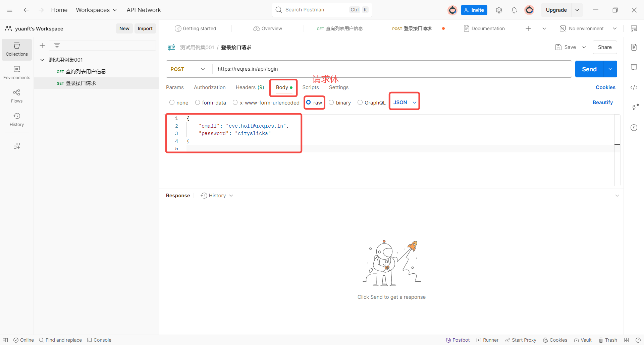Open the Collections sidebar panel

click(17, 50)
